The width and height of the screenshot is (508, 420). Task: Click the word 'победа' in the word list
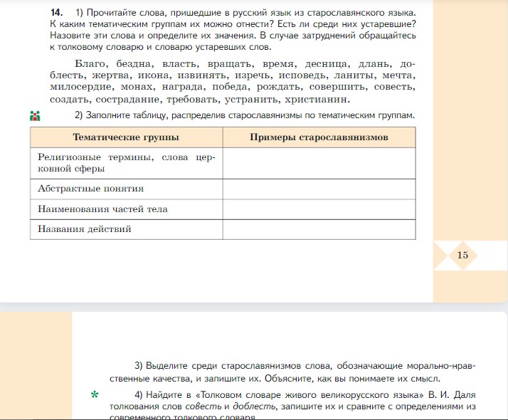coord(229,87)
